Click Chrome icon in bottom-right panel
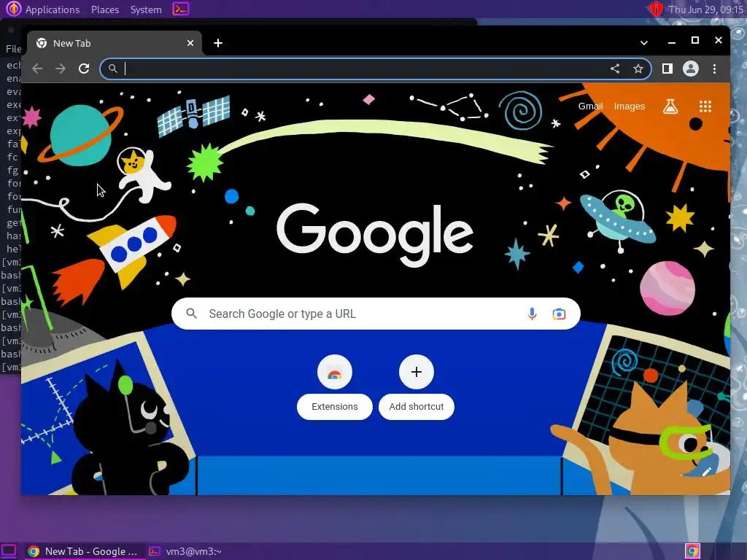 [x=693, y=551]
